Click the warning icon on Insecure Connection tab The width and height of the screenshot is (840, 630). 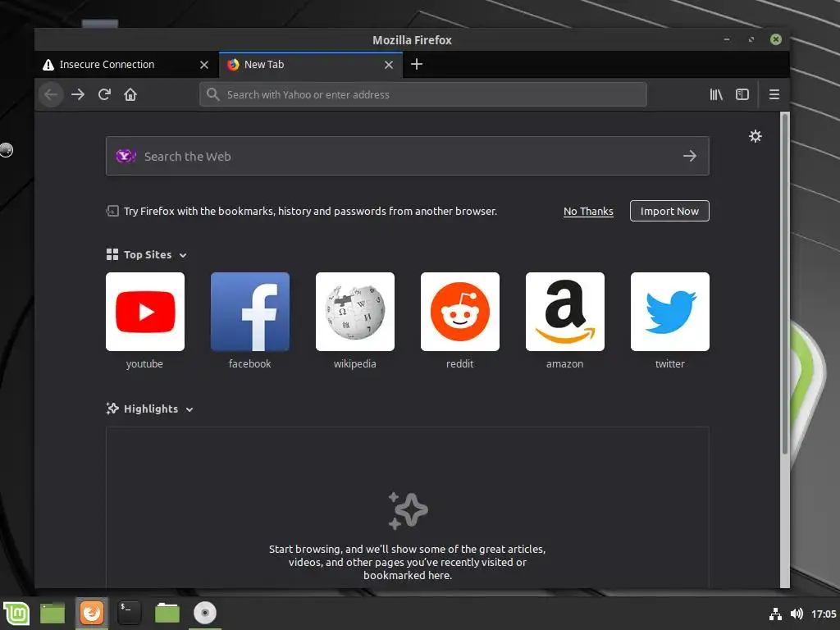pos(48,65)
